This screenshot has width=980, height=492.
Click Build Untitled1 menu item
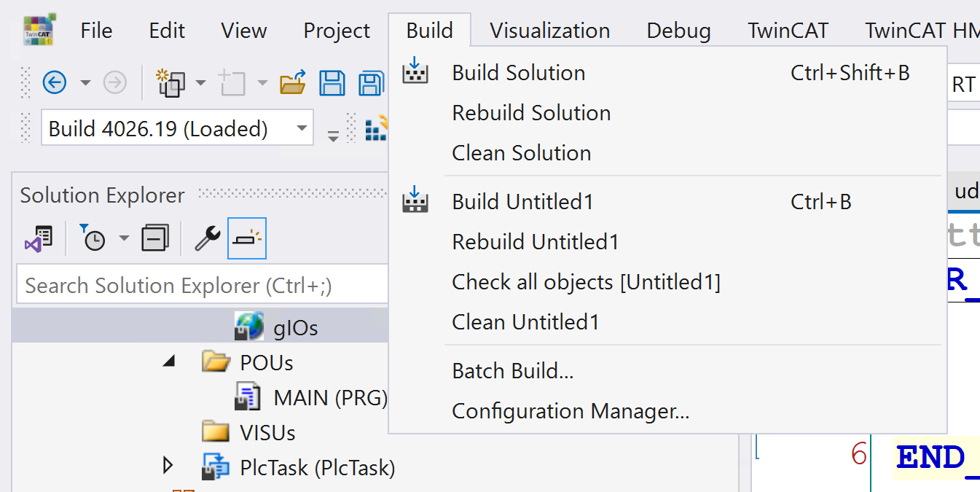(x=522, y=202)
